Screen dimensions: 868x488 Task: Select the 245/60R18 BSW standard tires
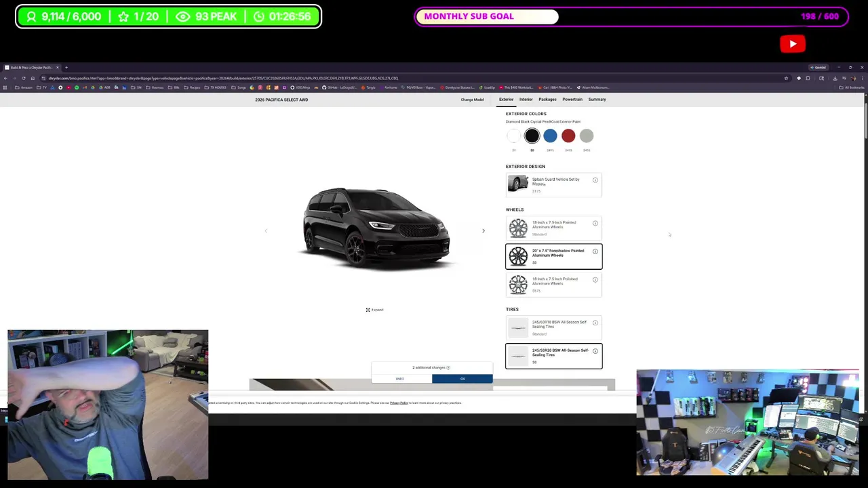click(x=553, y=328)
